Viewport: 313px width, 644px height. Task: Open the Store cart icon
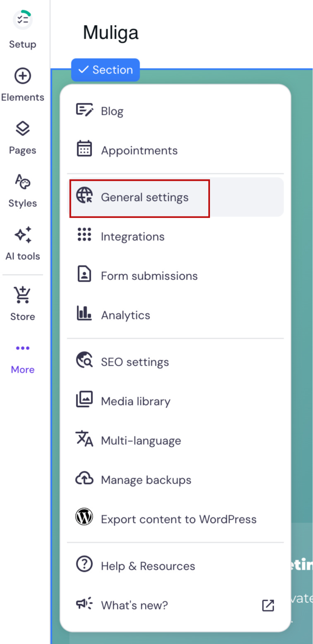(23, 295)
